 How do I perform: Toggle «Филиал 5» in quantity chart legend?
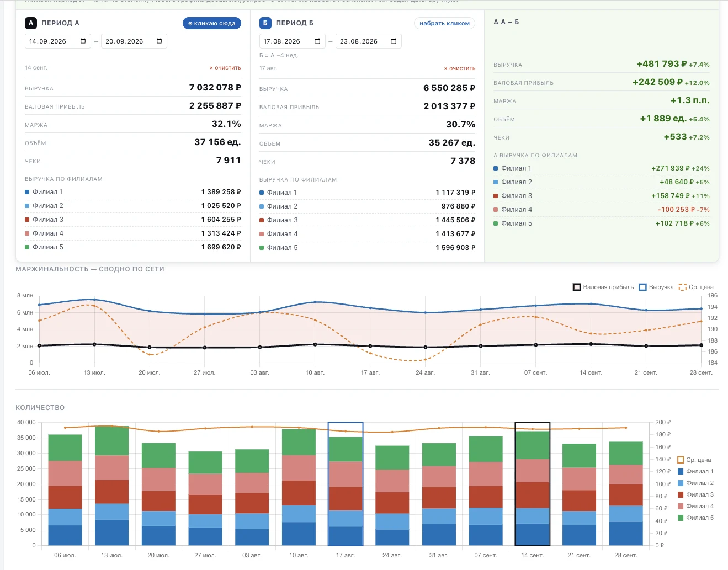695,518
